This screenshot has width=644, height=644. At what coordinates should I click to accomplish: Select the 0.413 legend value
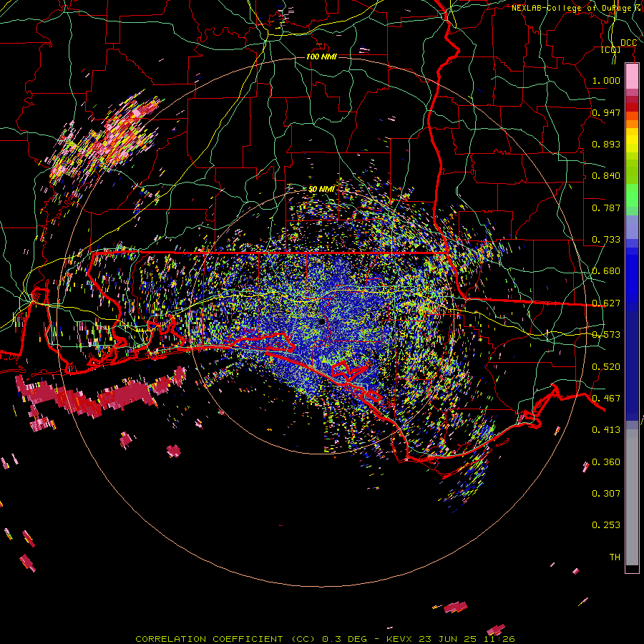[x=606, y=429]
